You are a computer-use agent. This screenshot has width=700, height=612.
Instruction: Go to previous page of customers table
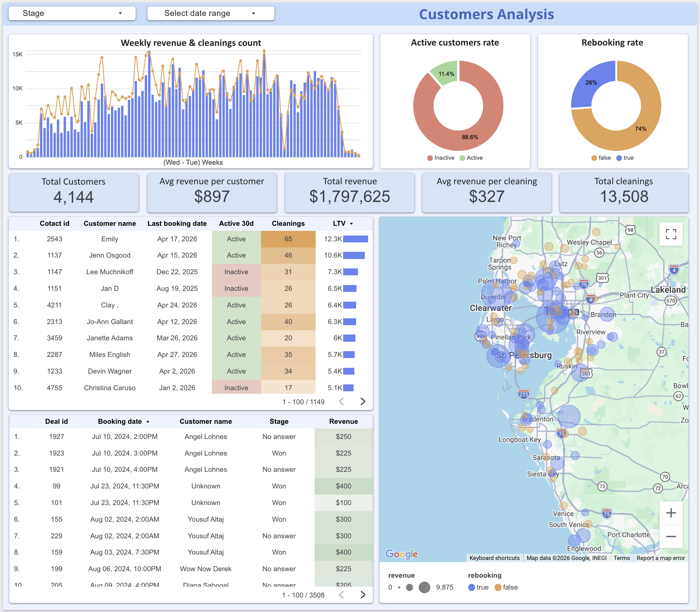click(341, 401)
